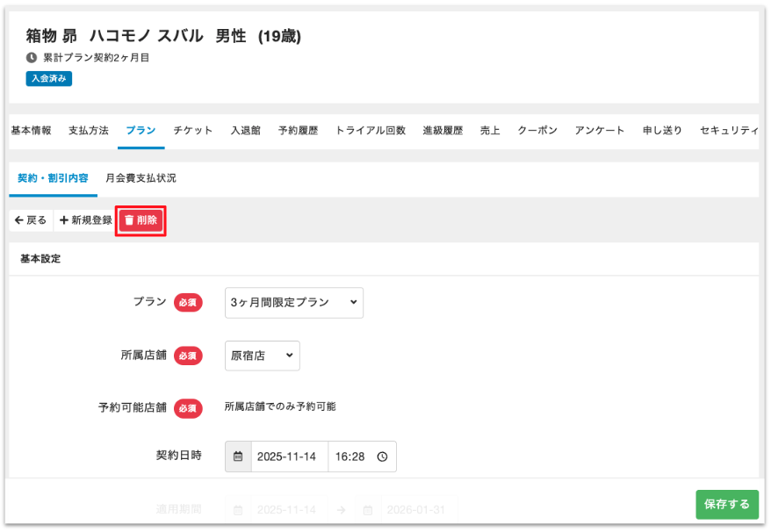The width and height of the screenshot is (771, 532).
Task: Click the contract time field 16:28
Action: 350,457
